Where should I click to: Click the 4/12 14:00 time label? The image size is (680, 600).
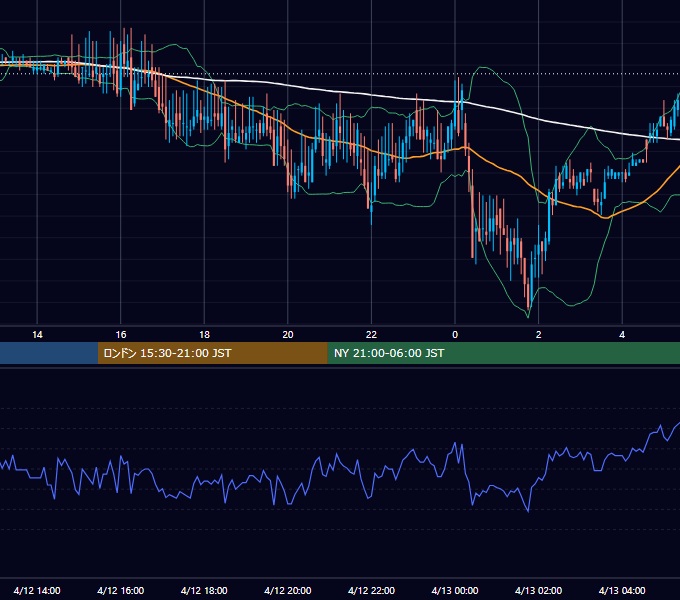tap(37, 590)
